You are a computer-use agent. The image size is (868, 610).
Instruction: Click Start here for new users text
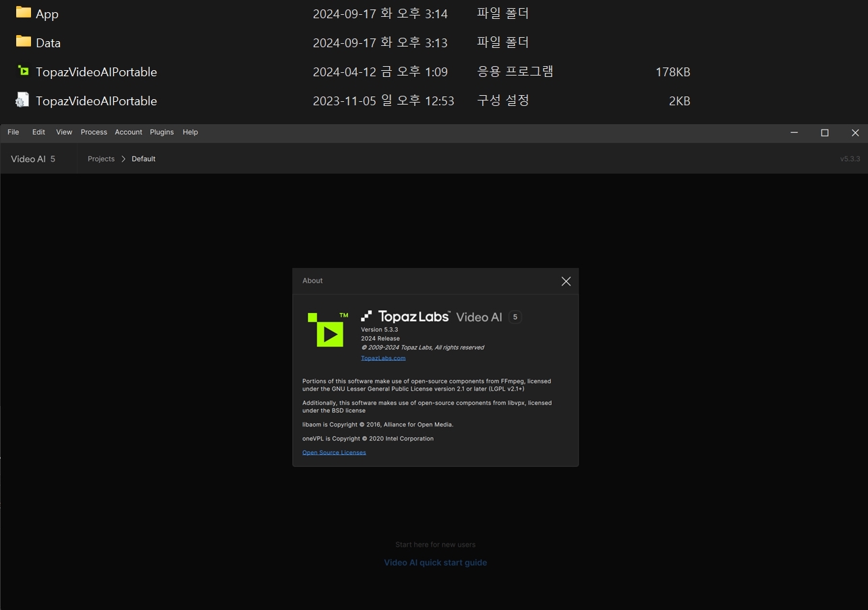435,545
